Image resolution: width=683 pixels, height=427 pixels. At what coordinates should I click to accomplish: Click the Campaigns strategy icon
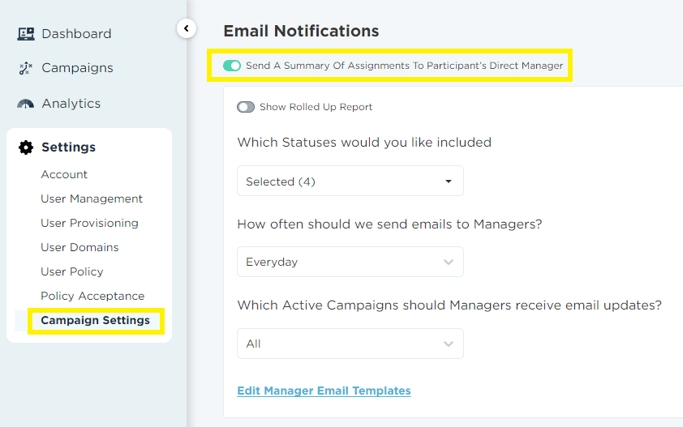point(26,68)
